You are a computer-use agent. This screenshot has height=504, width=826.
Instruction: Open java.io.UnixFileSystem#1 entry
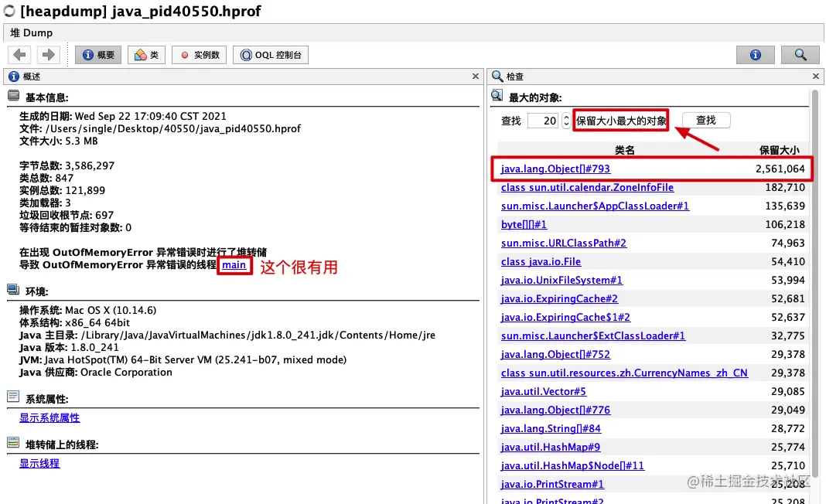(561, 280)
